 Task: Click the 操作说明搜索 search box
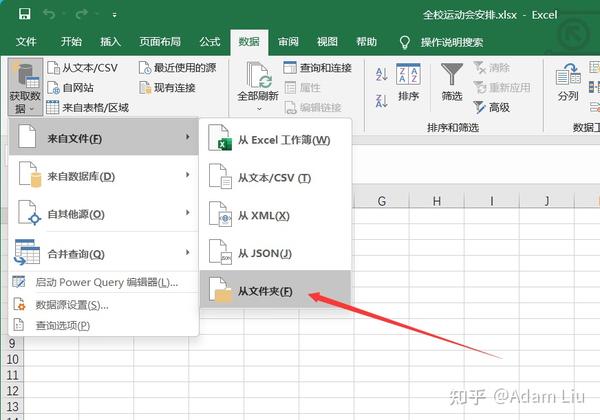[452, 42]
